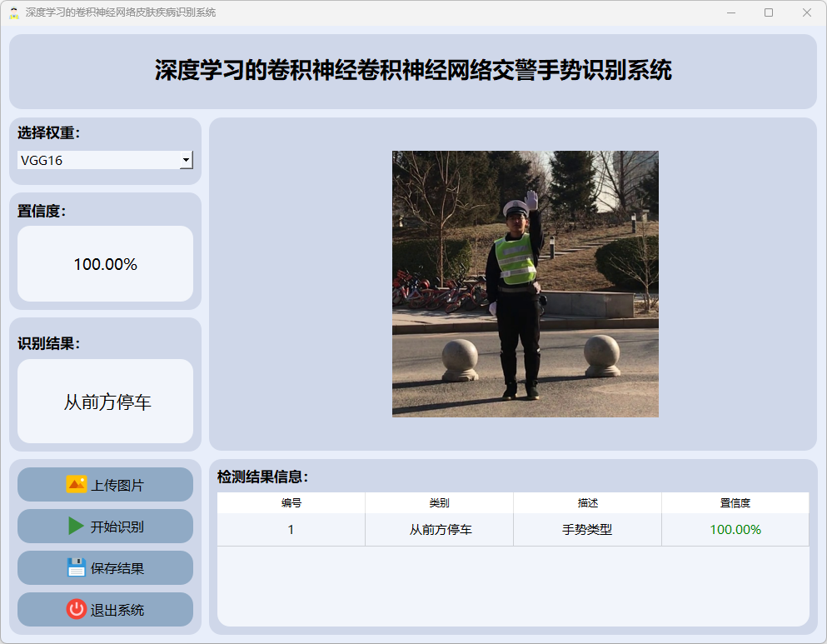This screenshot has width=827, height=644.
Task: Click the traffic police photo preview
Action: (x=526, y=284)
